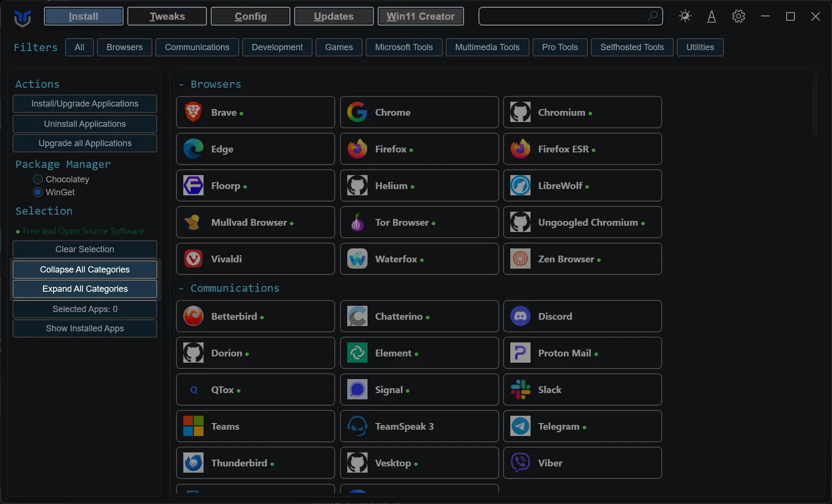The height and width of the screenshot is (504, 832).
Task: Filter by Selfhosted Tools
Action: pos(632,47)
